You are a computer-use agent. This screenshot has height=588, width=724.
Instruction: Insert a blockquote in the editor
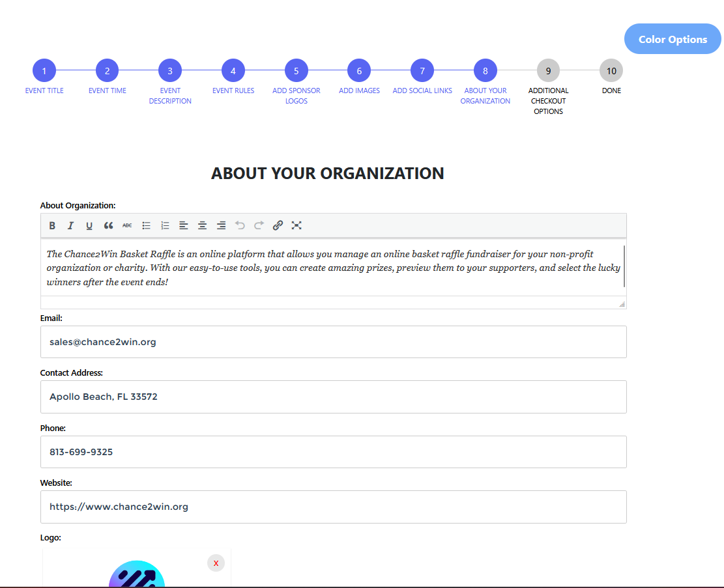click(108, 225)
